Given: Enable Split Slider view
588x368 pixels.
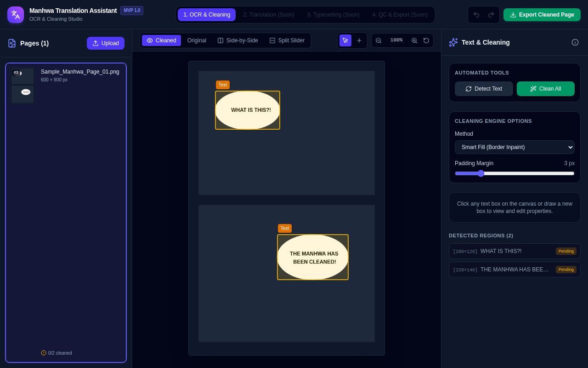Looking at the screenshot, I should (287, 40).
